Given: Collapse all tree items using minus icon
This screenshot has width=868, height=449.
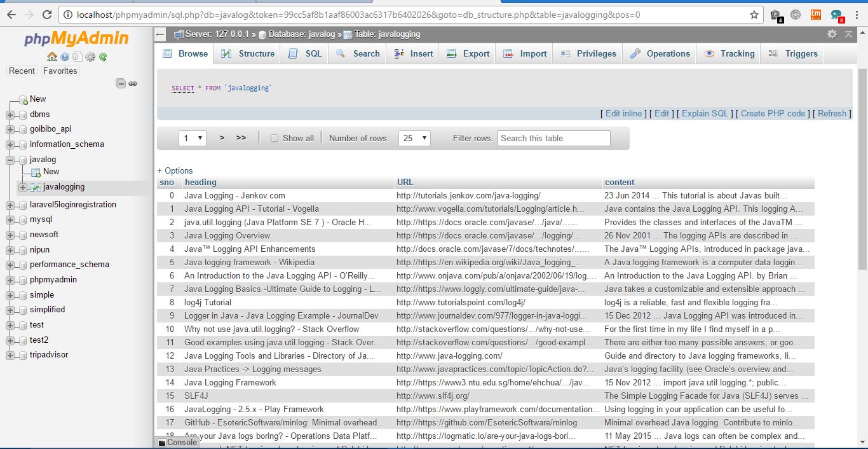Looking at the screenshot, I should click(121, 83).
